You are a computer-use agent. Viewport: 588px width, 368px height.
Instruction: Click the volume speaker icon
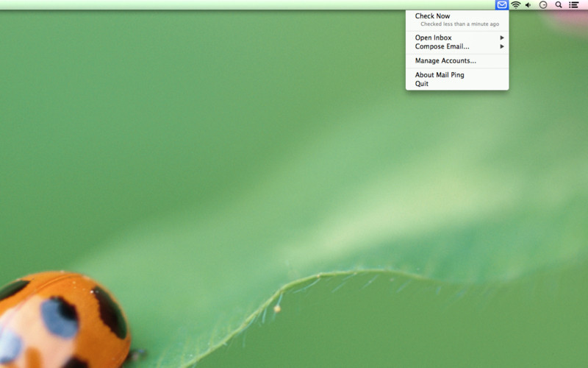click(528, 5)
